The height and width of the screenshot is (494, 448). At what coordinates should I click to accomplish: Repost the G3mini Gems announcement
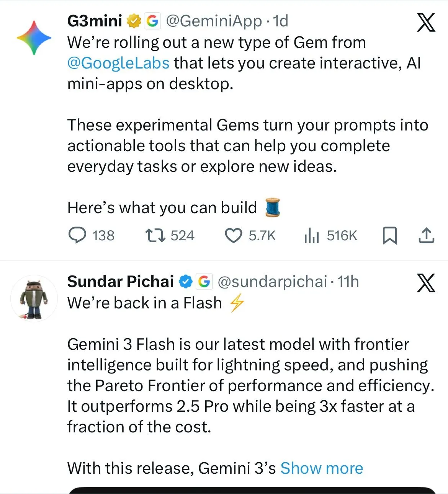click(155, 235)
